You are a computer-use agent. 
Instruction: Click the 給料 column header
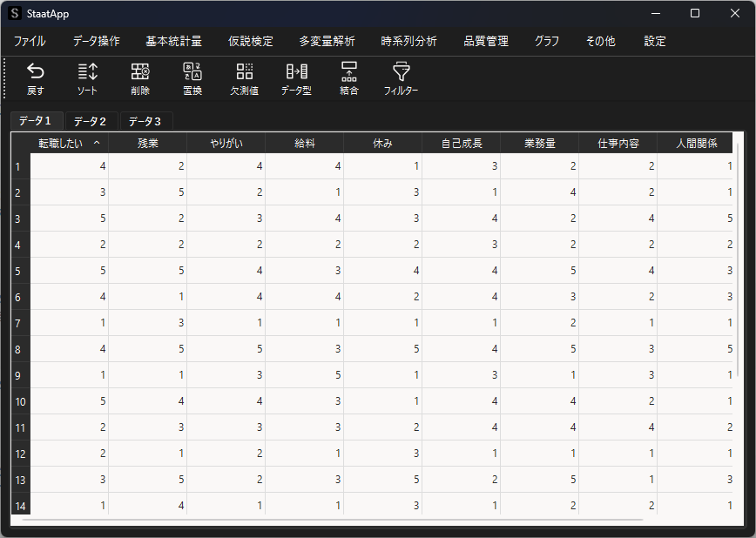304,143
